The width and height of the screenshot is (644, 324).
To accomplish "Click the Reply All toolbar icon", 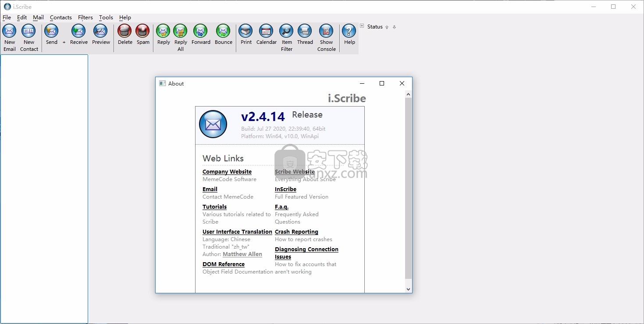I will pos(181,31).
